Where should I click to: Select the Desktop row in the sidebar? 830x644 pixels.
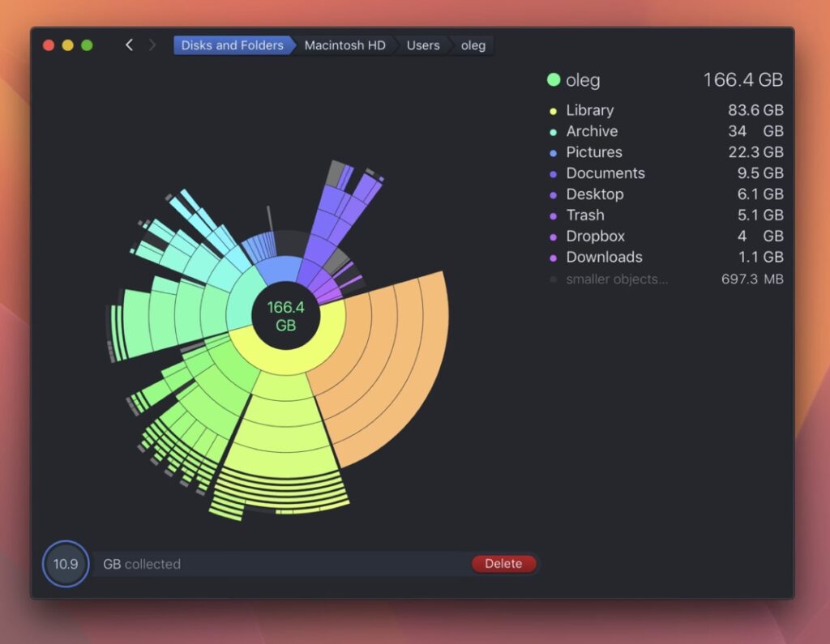[x=596, y=194]
